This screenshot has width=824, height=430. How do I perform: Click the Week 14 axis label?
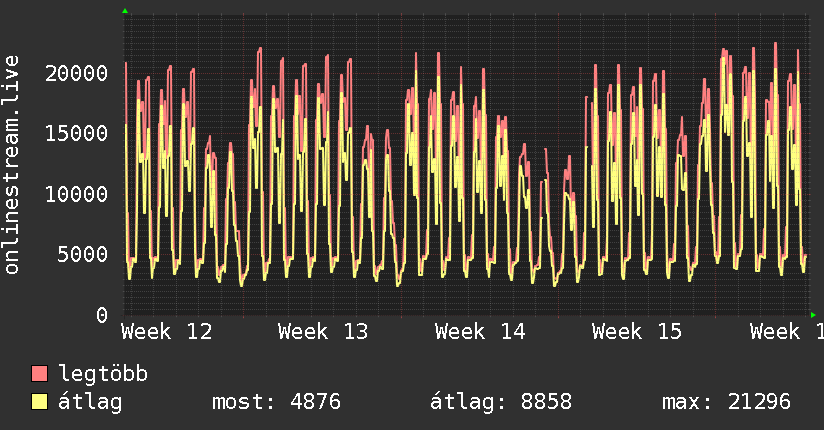(480, 332)
